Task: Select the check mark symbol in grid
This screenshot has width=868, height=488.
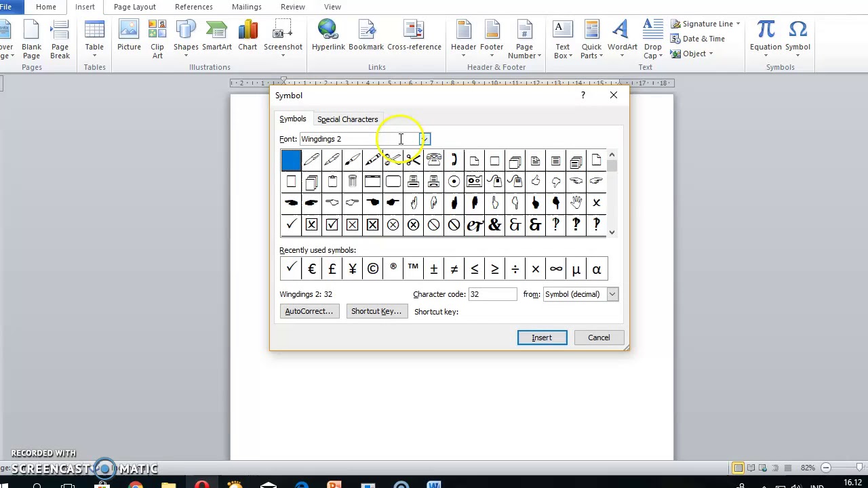Action: point(291,224)
